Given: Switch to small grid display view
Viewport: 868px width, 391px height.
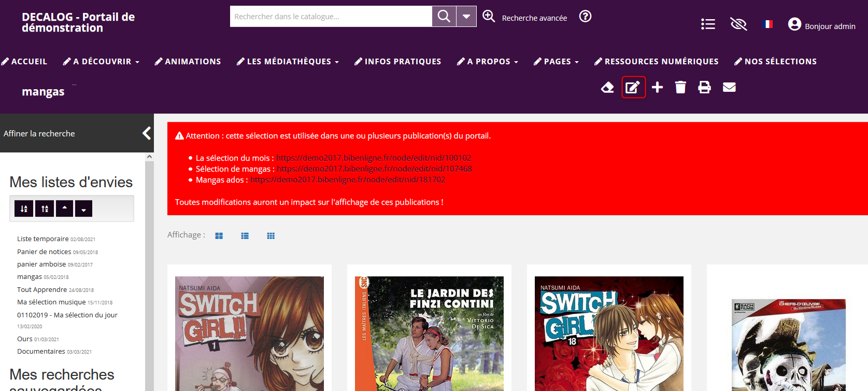Looking at the screenshot, I should [x=271, y=236].
